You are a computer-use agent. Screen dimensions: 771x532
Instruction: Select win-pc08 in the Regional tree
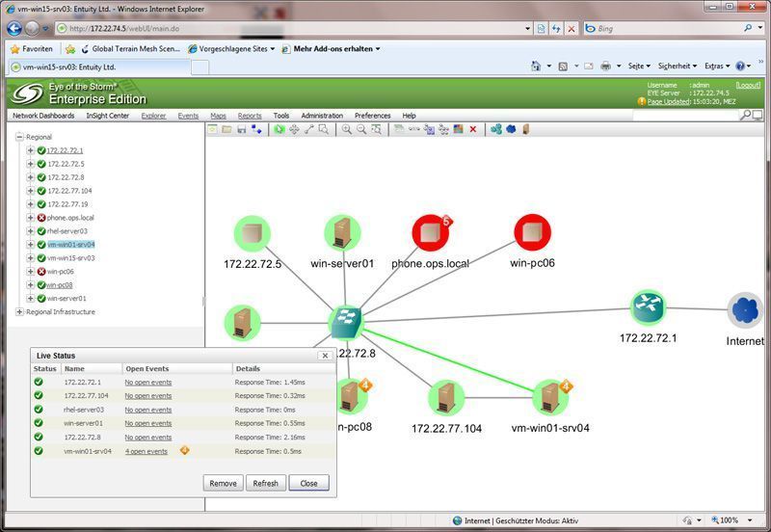click(x=59, y=284)
